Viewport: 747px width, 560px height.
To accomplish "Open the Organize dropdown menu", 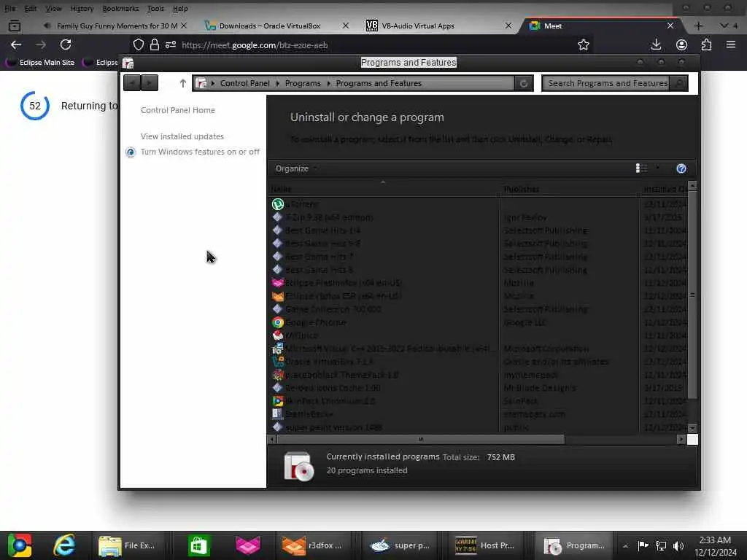I will (295, 168).
